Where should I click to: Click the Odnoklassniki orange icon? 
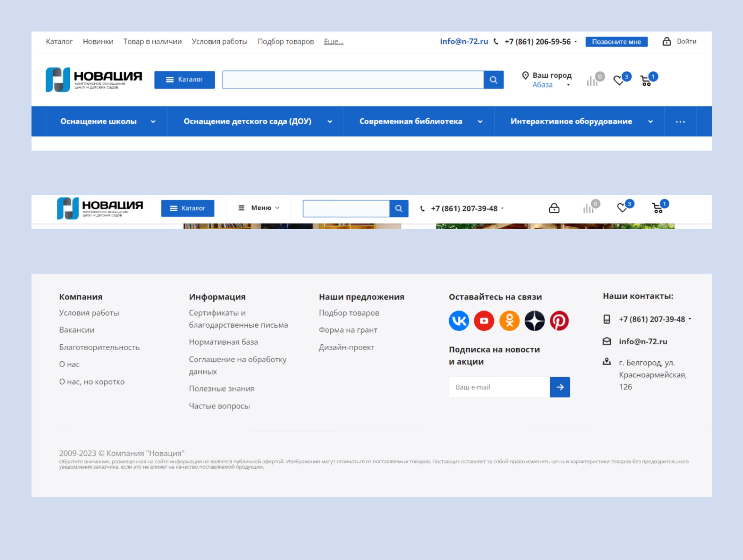point(509,321)
